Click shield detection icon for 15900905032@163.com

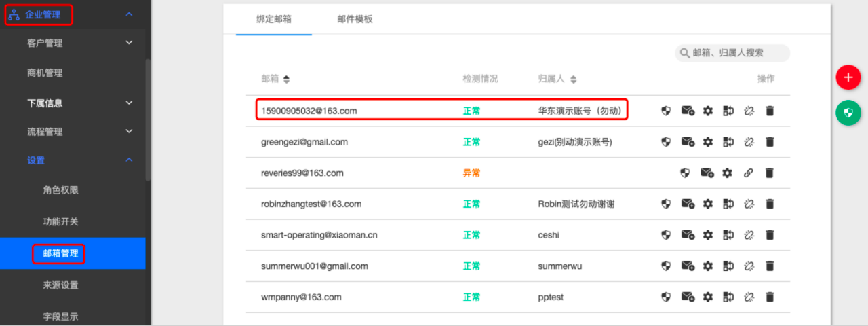pyautogui.click(x=666, y=111)
